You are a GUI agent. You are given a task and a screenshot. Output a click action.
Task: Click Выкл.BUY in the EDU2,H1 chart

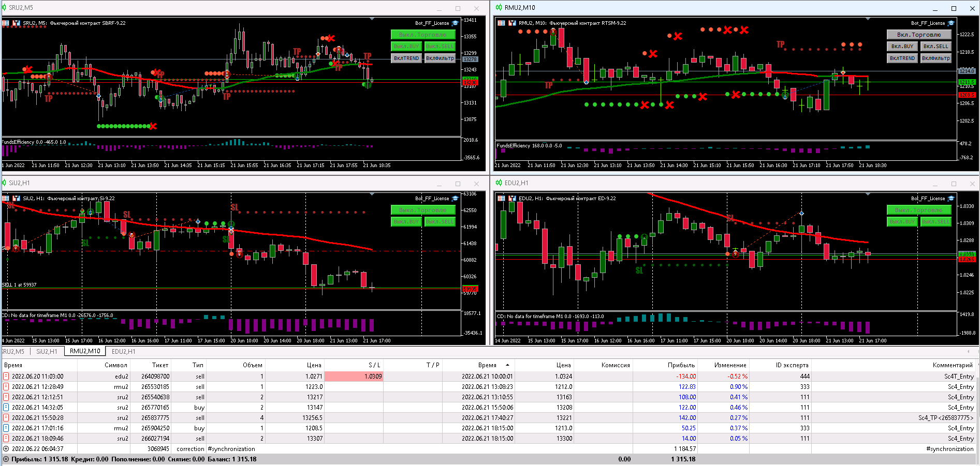tap(902, 221)
